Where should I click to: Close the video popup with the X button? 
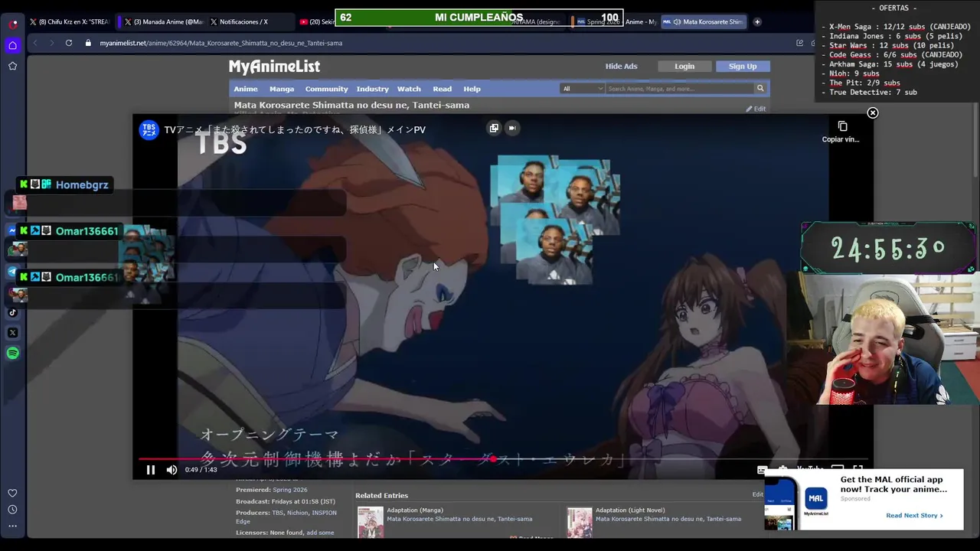(x=873, y=113)
